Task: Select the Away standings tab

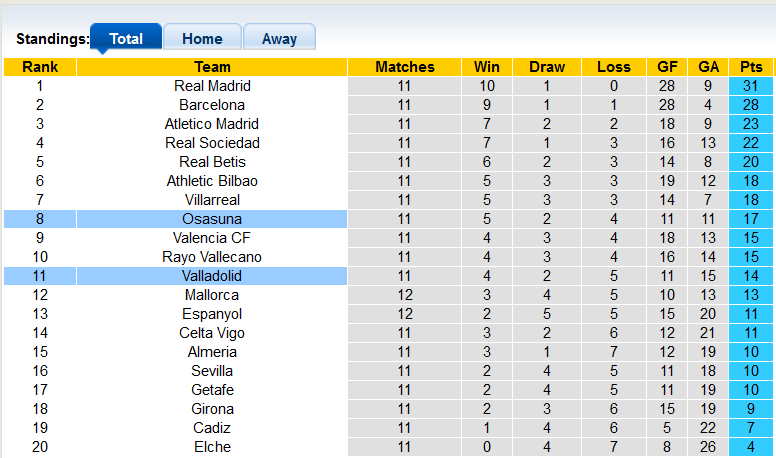Action: (279, 39)
